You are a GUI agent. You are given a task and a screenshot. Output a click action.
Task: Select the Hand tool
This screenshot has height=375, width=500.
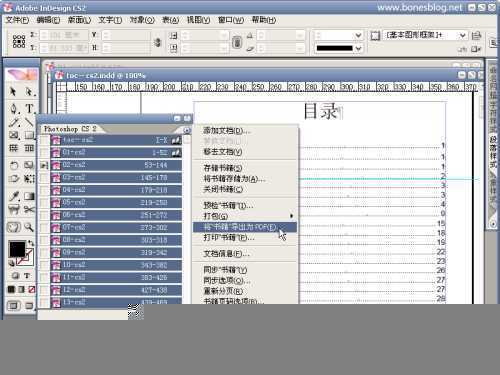(14, 227)
